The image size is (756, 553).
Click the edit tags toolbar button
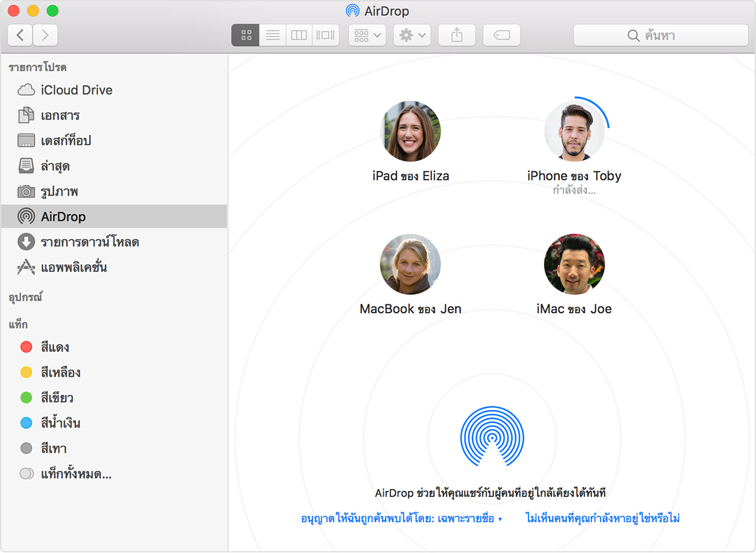501,35
